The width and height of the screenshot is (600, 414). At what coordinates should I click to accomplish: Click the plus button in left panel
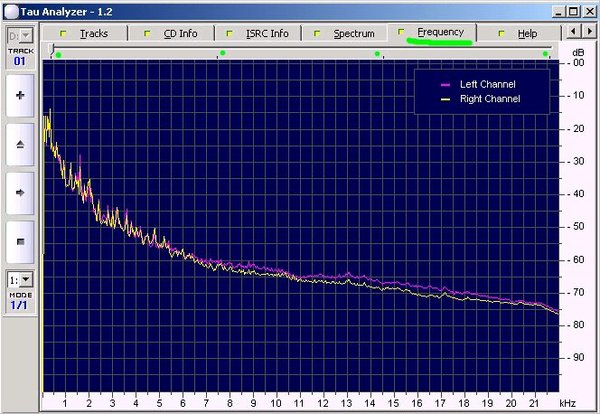pos(20,95)
